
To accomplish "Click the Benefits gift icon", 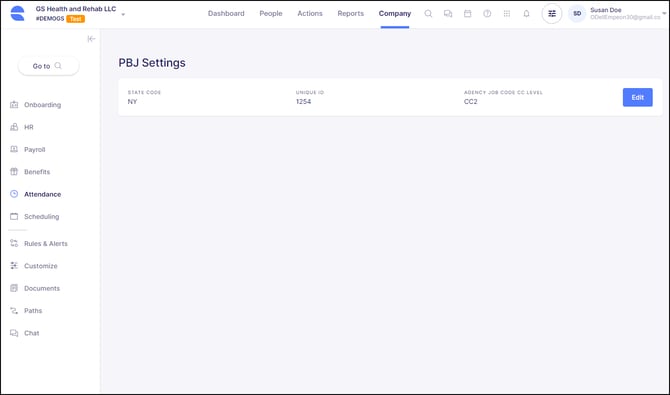I will pos(14,172).
